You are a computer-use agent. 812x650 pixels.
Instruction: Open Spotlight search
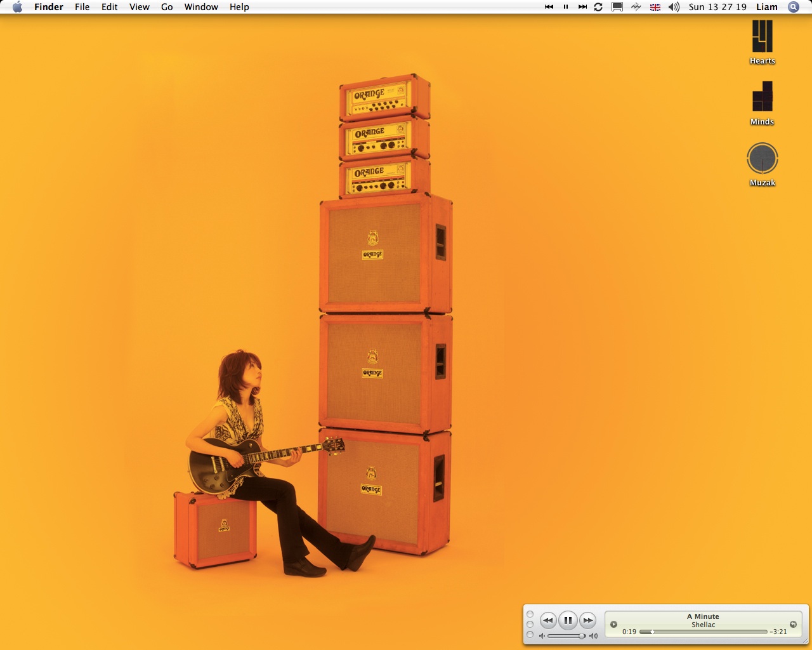pyautogui.click(x=793, y=7)
